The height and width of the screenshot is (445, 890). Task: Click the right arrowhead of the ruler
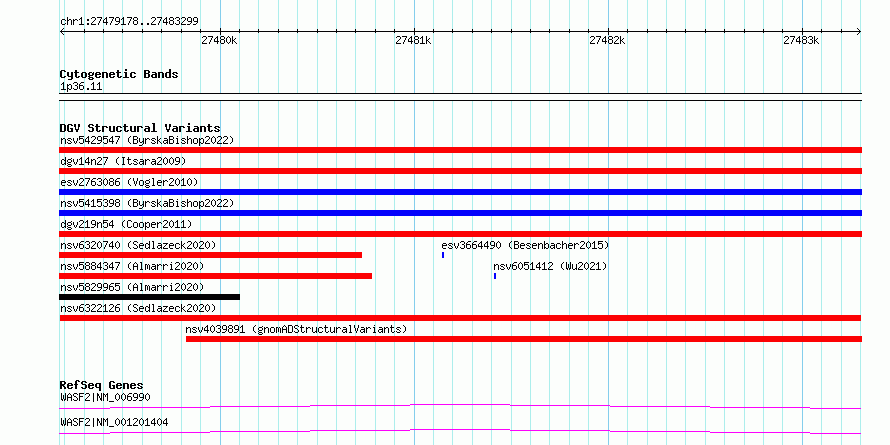(859, 31)
